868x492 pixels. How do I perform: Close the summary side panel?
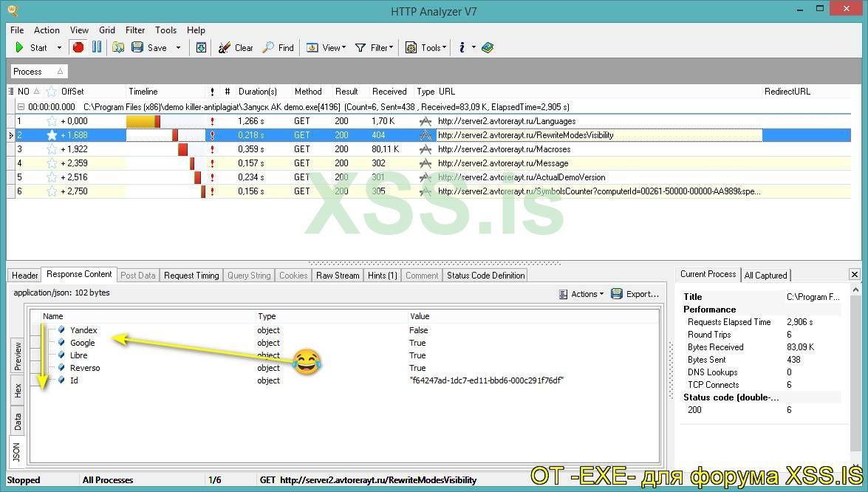click(854, 274)
